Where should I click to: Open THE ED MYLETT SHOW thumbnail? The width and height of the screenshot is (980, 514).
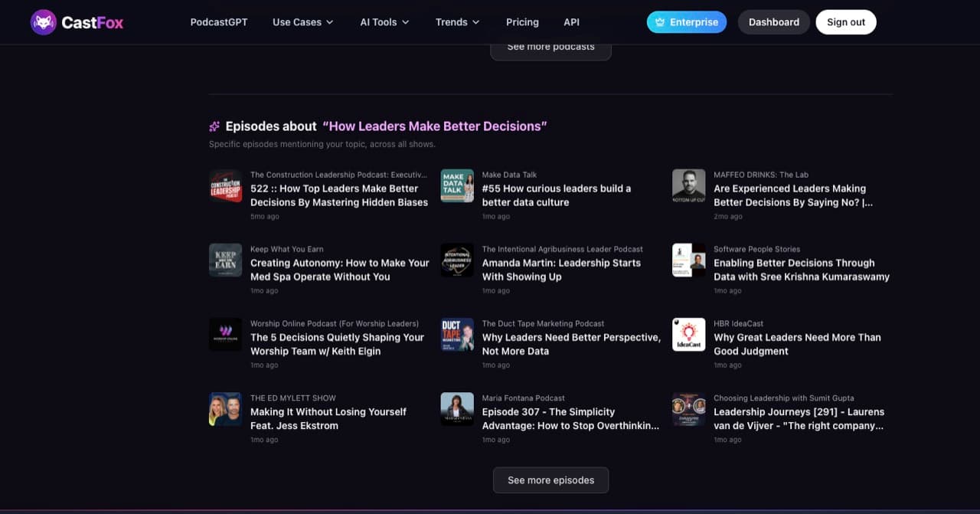[225, 409]
